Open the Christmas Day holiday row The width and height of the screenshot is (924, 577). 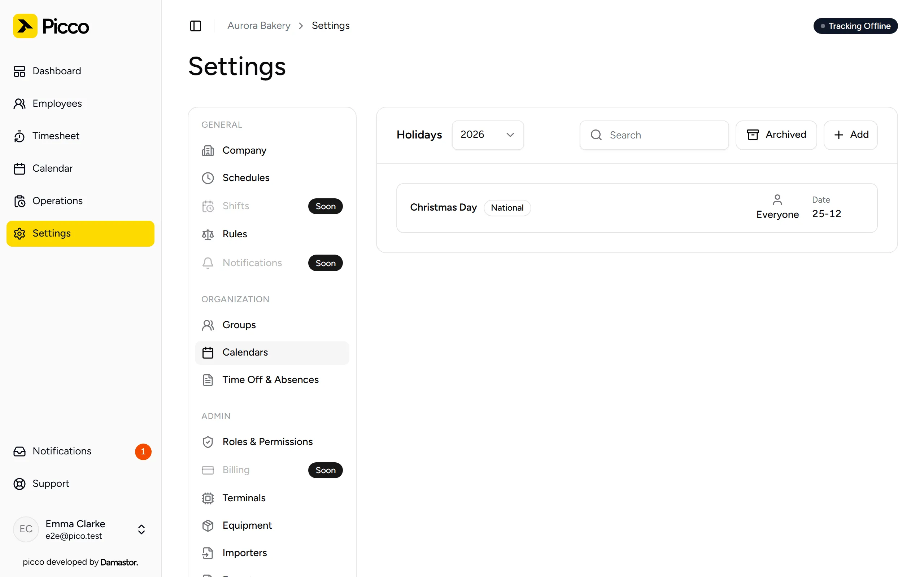coord(637,208)
